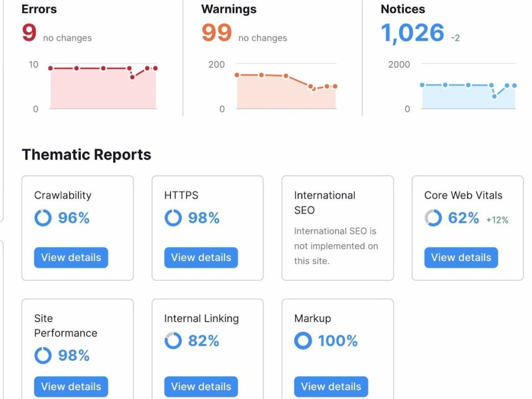
Task: Click the blue Notices count 1,026
Action: pos(412,33)
